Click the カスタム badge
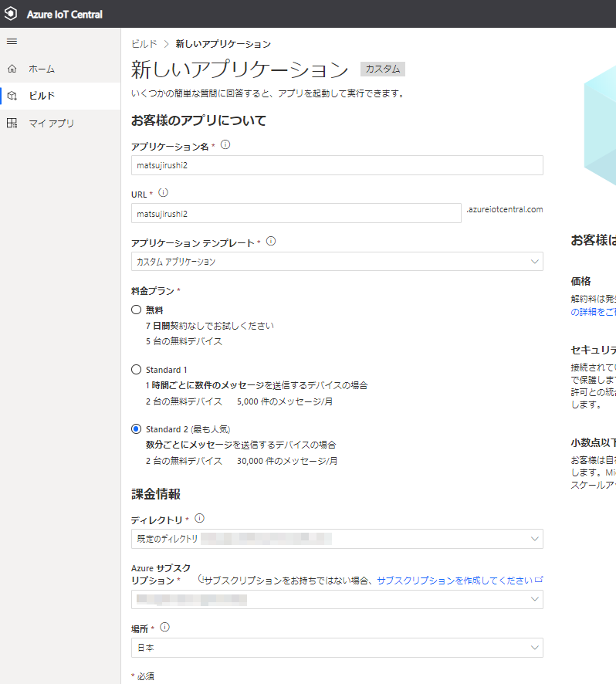Viewport: 616px width, 684px height. 383,69
